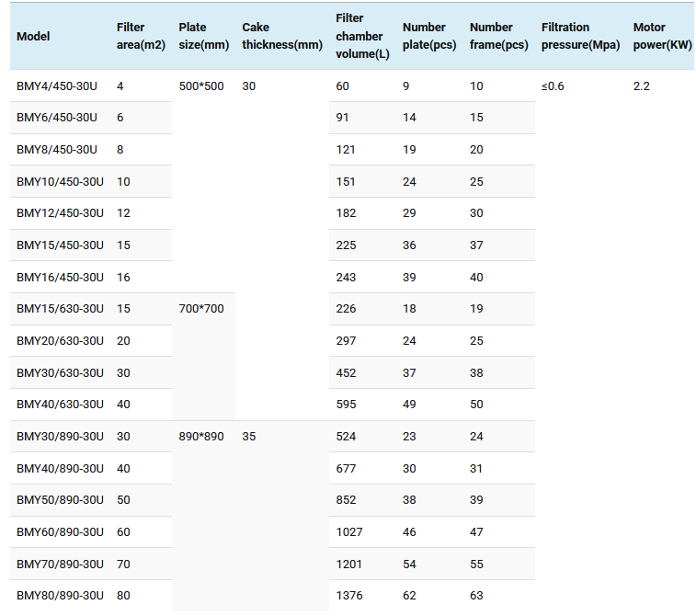This screenshot has height=616, width=696.
Task: Click the BMY80/890-30U model cell
Action: tap(60, 596)
